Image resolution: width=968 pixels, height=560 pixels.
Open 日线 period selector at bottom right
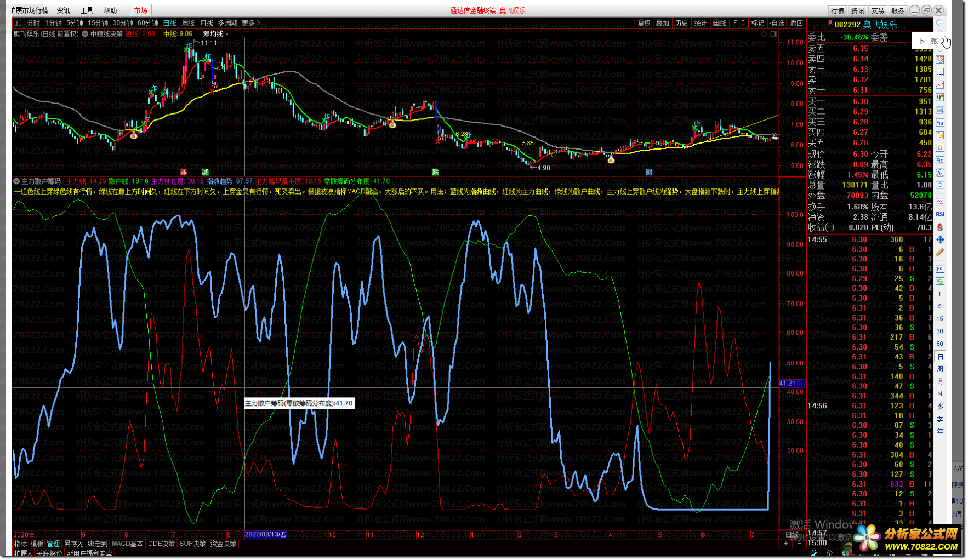(792, 535)
